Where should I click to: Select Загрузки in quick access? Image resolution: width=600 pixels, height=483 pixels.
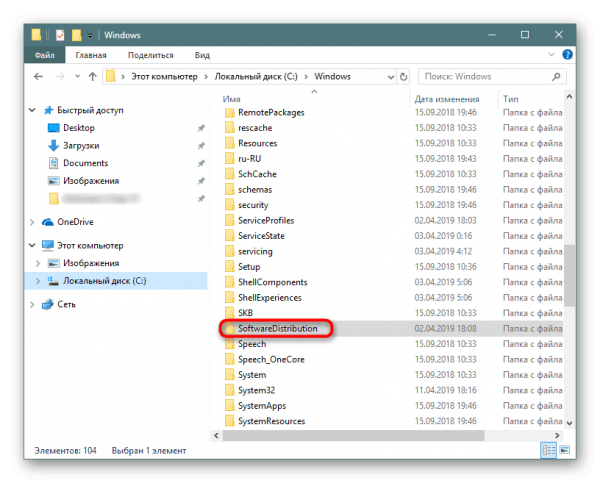[x=81, y=145]
